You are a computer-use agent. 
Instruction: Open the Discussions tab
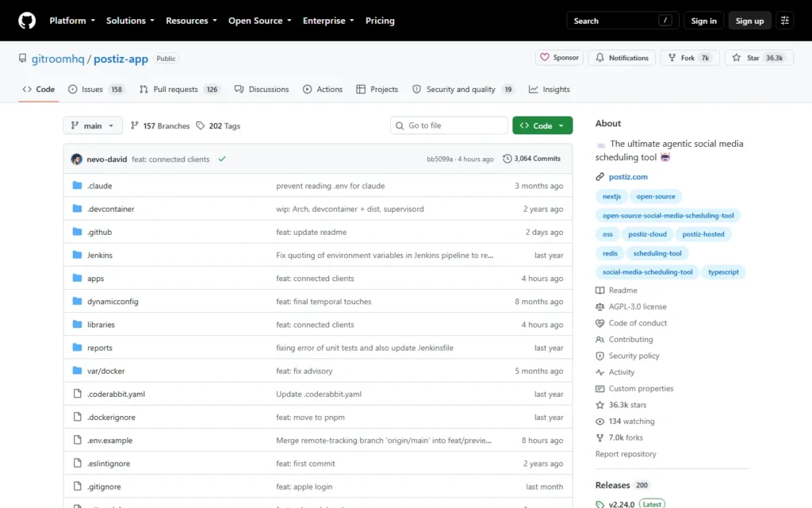262,89
